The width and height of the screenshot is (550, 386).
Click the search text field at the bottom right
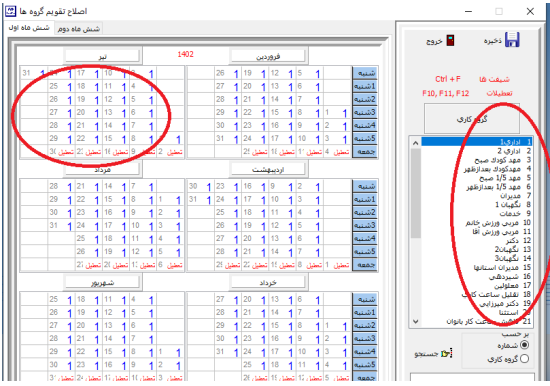(x=472, y=378)
